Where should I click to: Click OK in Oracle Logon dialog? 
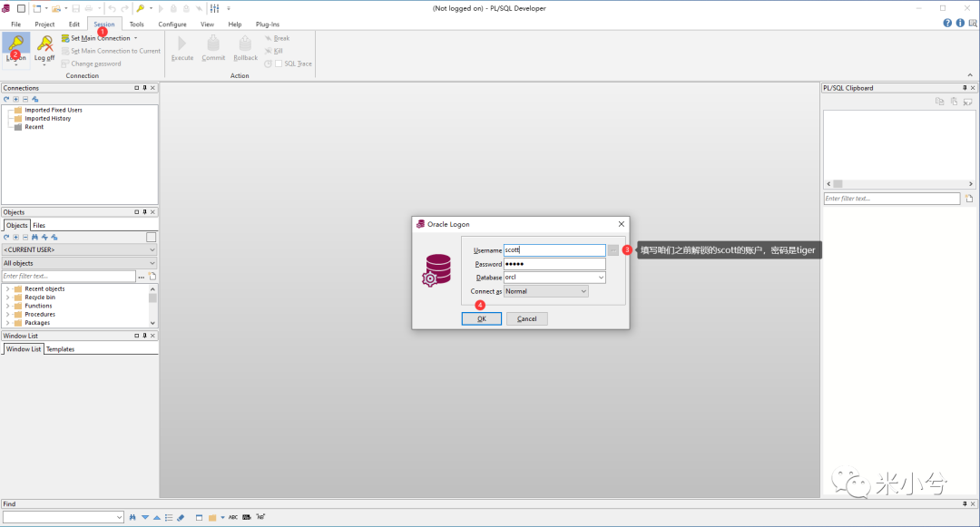(481, 319)
